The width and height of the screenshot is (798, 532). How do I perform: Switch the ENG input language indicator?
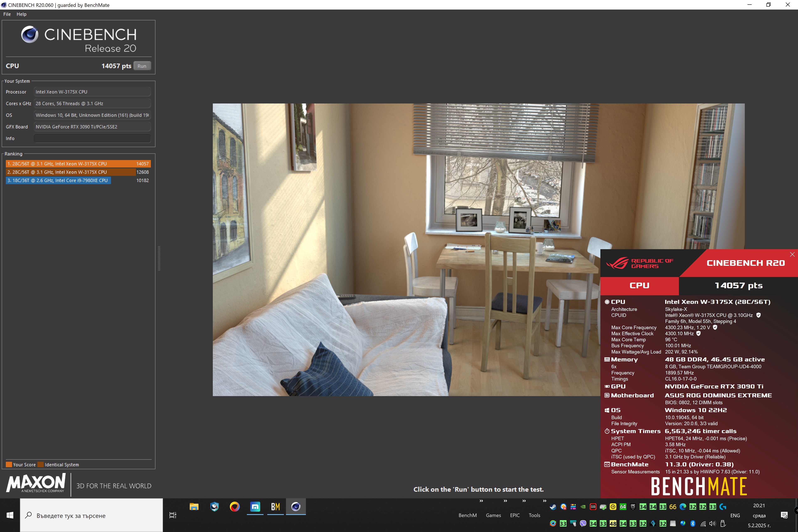point(735,515)
